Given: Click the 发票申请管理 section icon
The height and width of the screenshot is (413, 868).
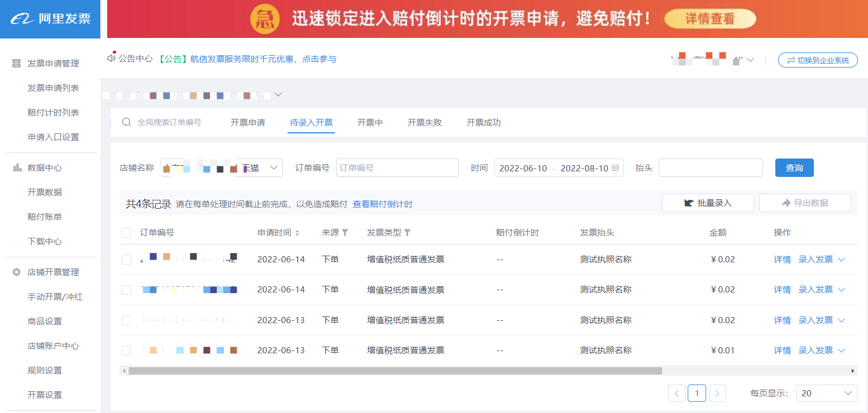Looking at the screenshot, I should click(17, 64).
